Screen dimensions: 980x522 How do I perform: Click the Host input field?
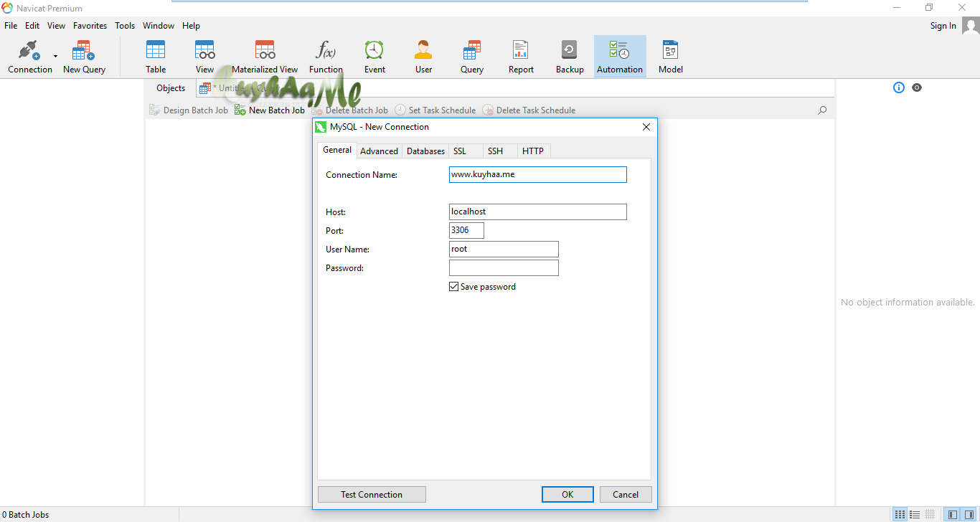(x=538, y=212)
